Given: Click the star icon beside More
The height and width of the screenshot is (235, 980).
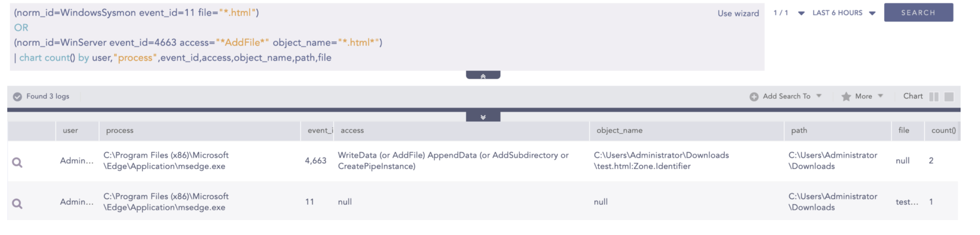Looking at the screenshot, I should tap(846, 97).
